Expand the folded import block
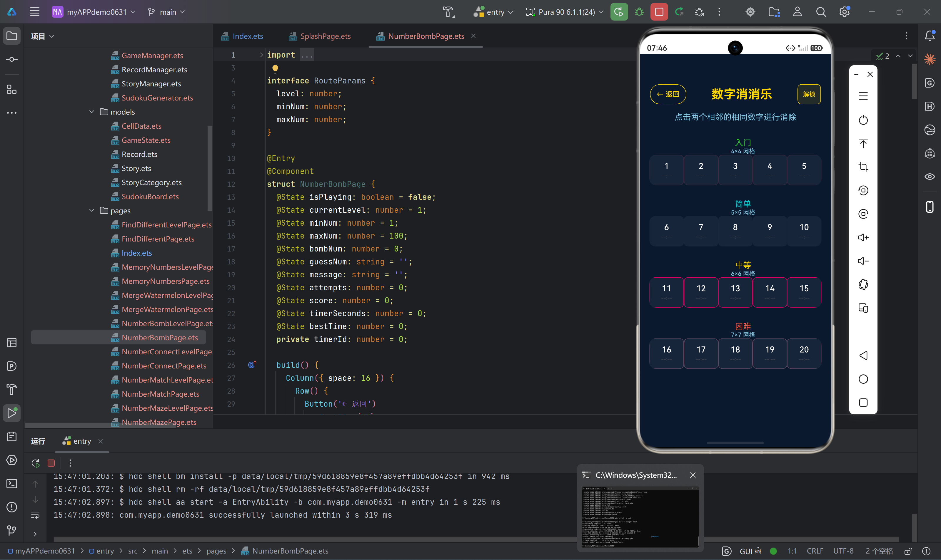941x560 pixels. [x=261, y=55]
